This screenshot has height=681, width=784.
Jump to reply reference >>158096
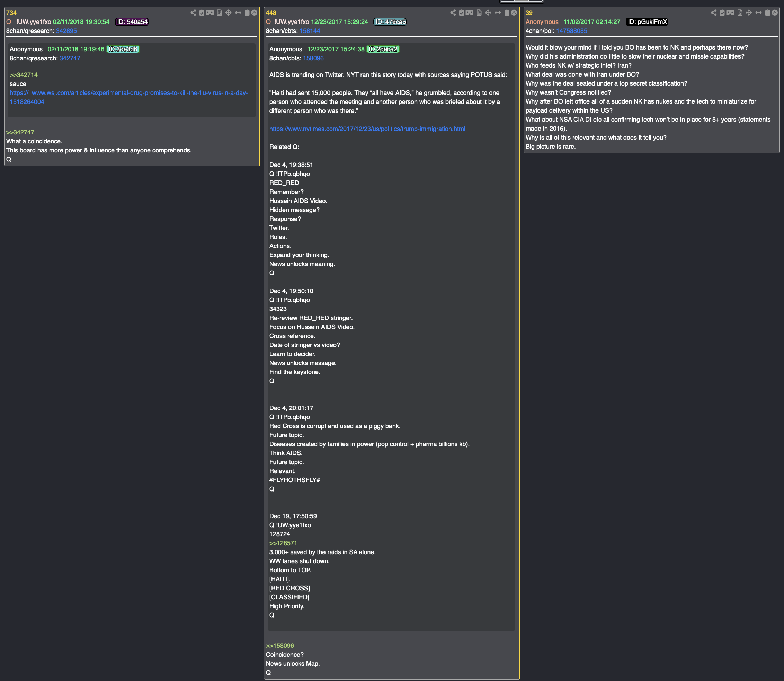[x=280, y=646]
